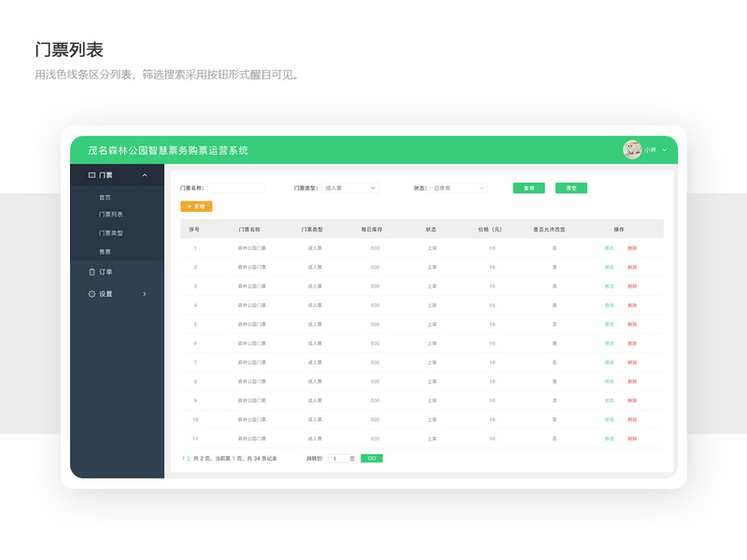Click the clipboard icon beside 订单
The image size is (747, 560).
pyautogui.click(x=92, y=272)
